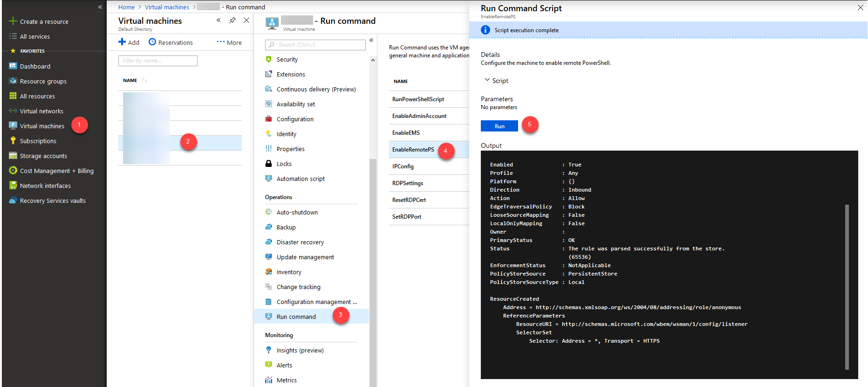Viewport: 868px width, 387px height.
Task: Click the Auto-shutdown clock icon
Action: pyautogui.click(x=268, y=212)
